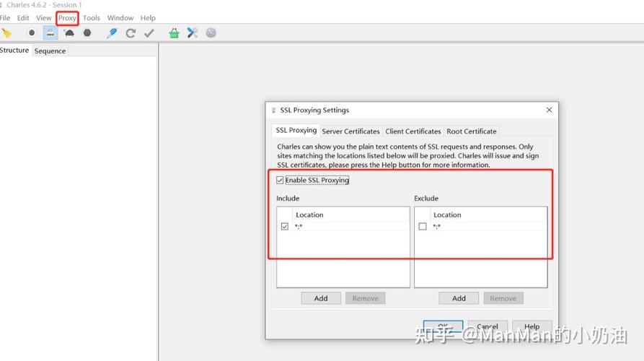This screenshot has width=644, height=361.
Task: Open the File menu
Action: [5, 17]
